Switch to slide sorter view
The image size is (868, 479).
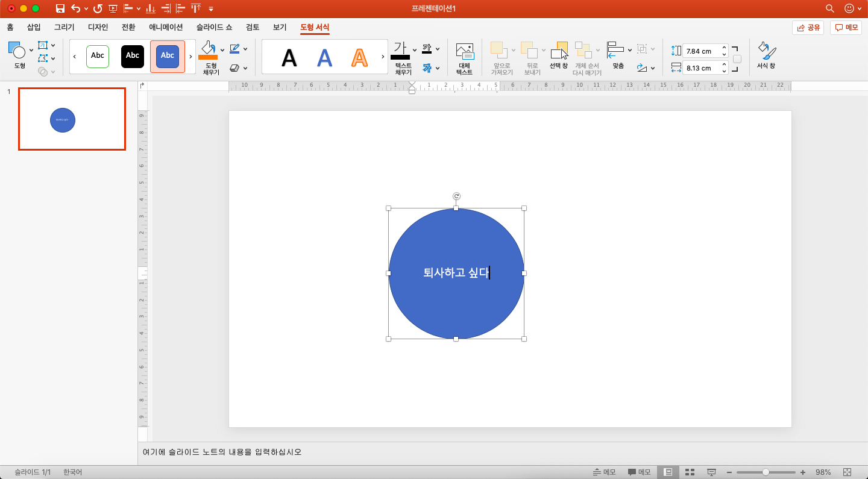point(690,472)
